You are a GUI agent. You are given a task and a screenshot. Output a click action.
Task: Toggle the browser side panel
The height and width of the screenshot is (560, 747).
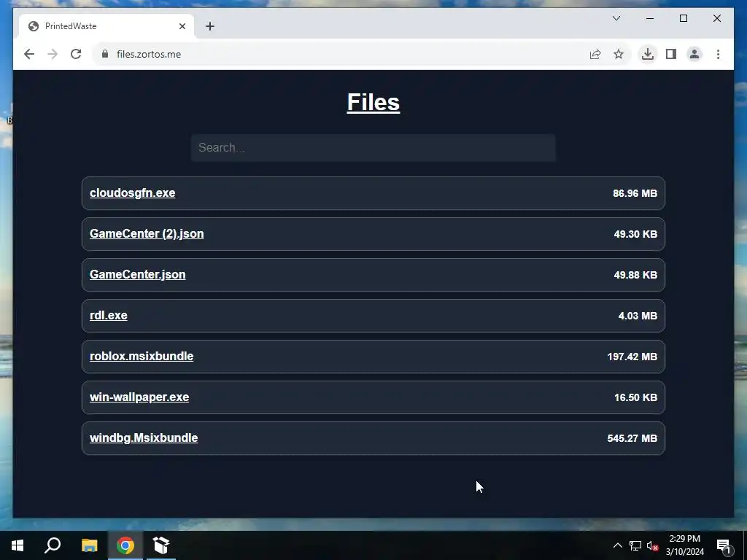[x=671, y=54]
